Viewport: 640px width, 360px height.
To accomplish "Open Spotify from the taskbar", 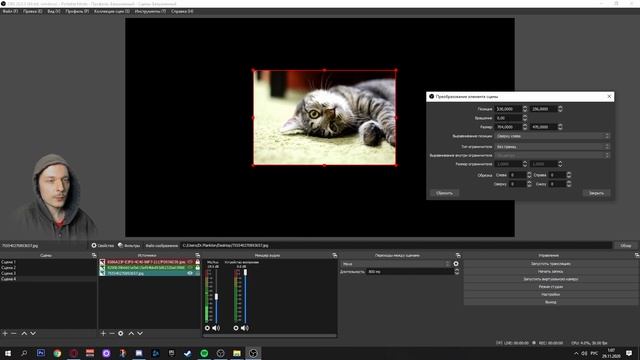I will (x=204, y=353).
